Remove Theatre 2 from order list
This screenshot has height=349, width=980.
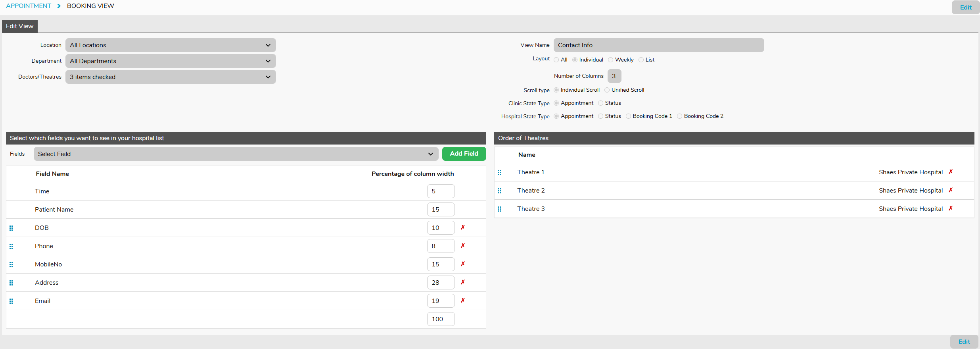(950, 190)
